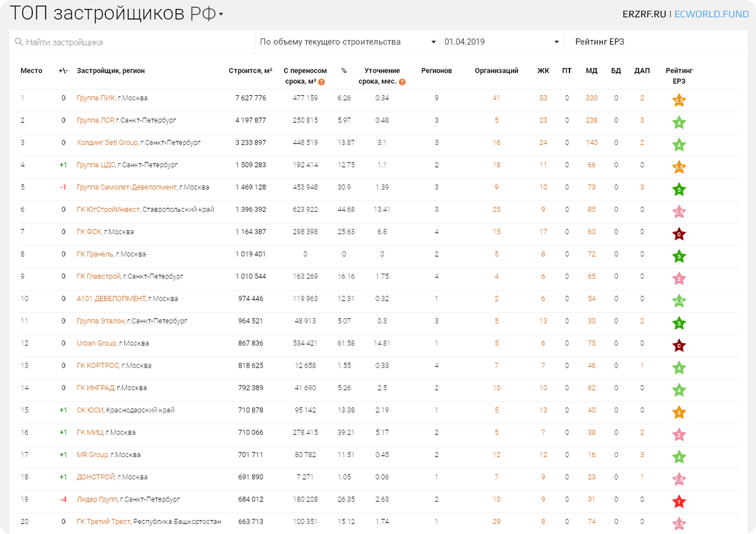The image size is (756, 534).
Task: Click the orange rating star for Группа ЦДС
Action: point(679,168)
